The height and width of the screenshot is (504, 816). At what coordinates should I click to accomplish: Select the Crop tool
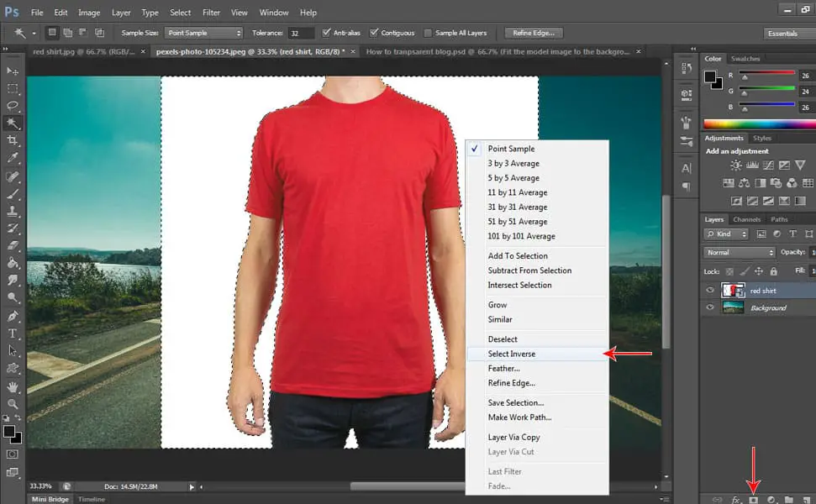[12, 140]
